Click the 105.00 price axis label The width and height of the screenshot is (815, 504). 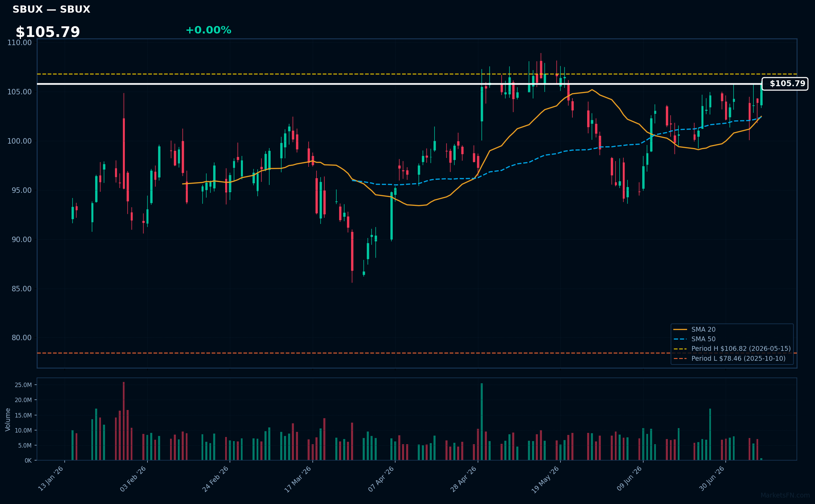point(20,92)
